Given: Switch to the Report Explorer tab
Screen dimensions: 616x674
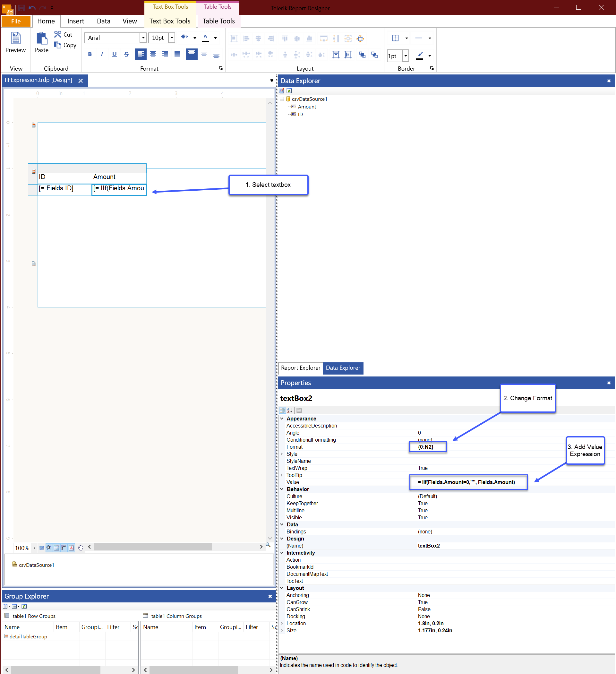Looking at the screenshot, I should (301, 368).
